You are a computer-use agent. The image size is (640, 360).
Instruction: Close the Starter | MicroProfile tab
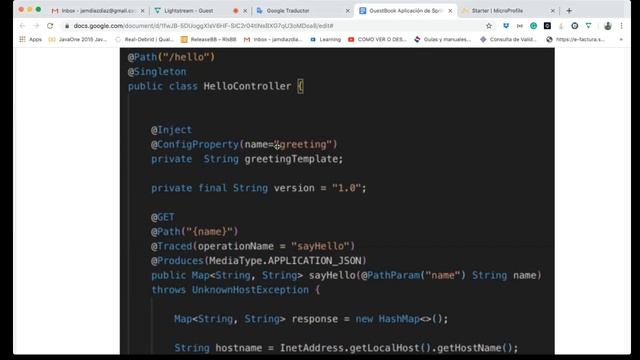[x=553, y=11]
